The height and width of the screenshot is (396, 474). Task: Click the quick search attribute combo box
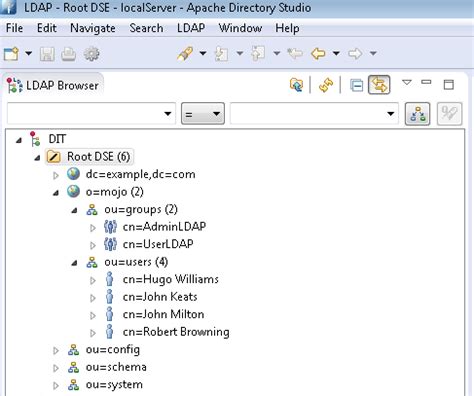[91, 114]
